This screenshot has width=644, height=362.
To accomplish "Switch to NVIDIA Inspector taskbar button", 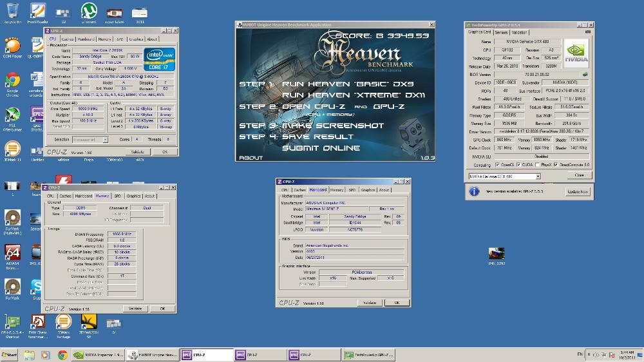I will (98, 355).
